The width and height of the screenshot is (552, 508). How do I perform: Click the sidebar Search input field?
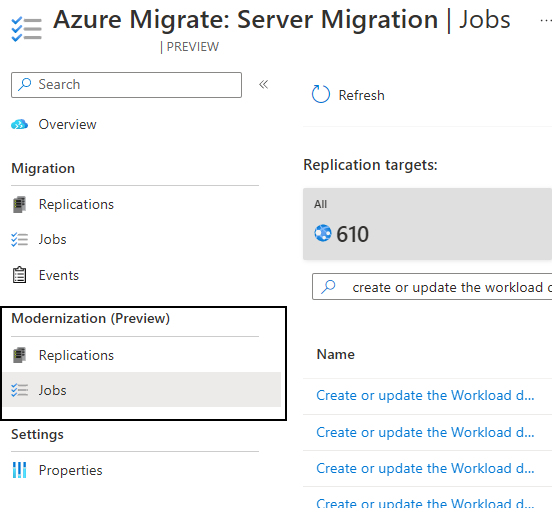(126, 85)
